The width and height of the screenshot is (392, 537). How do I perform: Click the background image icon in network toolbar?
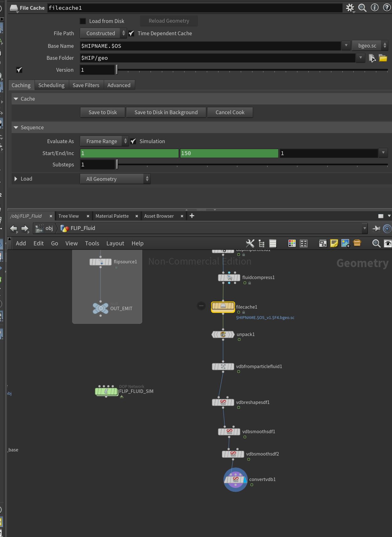coord(345,243)
